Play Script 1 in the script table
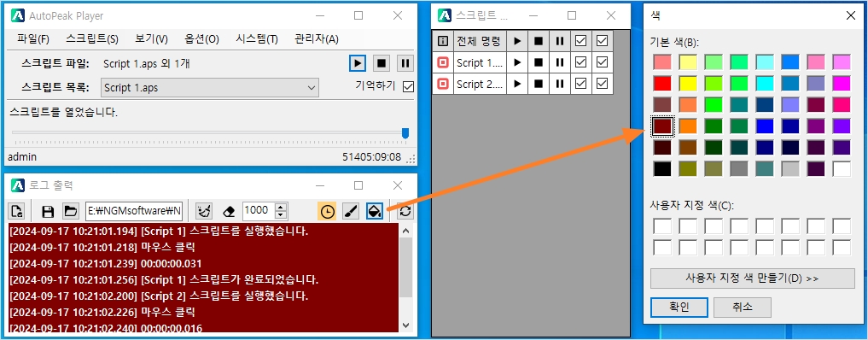Viewport: 868px width, 340px height. click(517, 62)
